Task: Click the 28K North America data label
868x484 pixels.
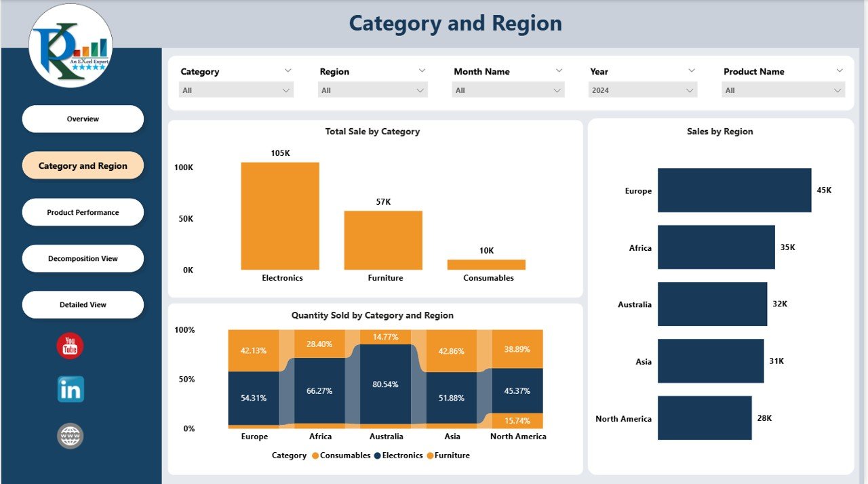Action: tap(764, 418)
